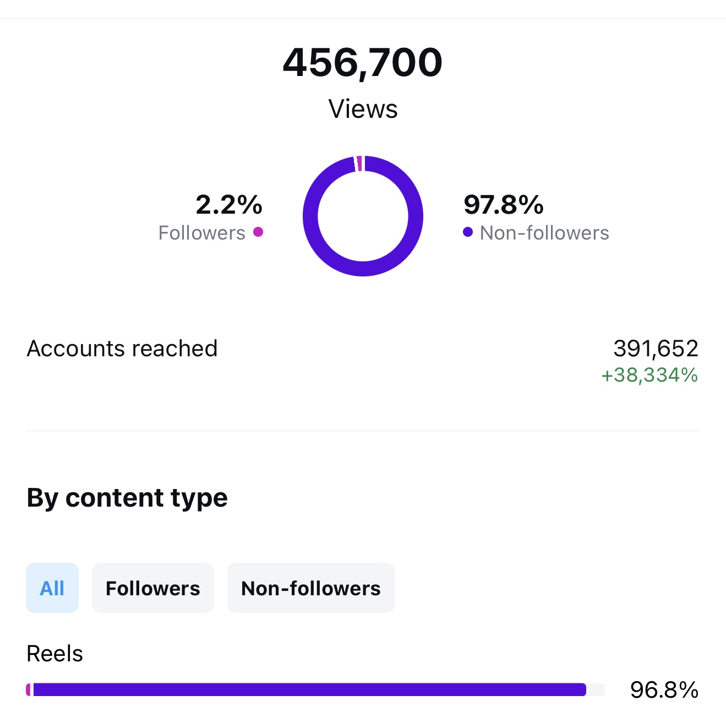Select the Non-followers legend label
Viewport: 726px width, 728px height.
point(544,233)
